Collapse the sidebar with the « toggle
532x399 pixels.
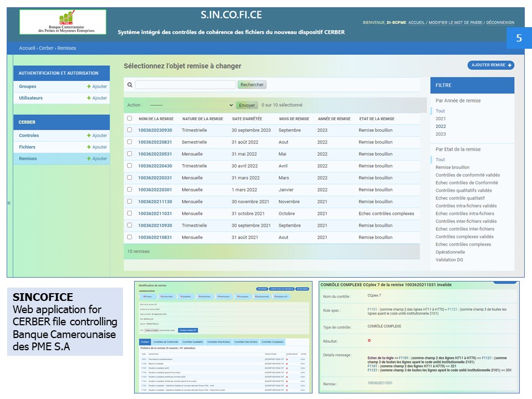point(9,203)
